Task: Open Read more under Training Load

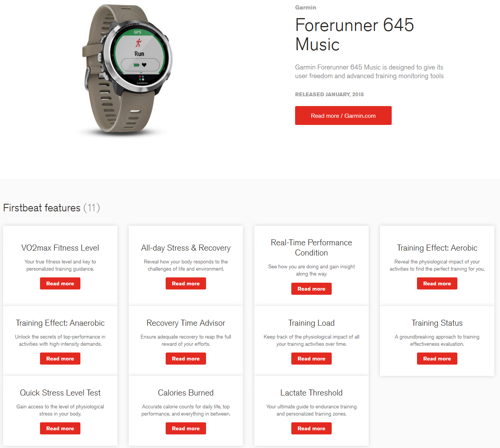Action: coord(311,359)
